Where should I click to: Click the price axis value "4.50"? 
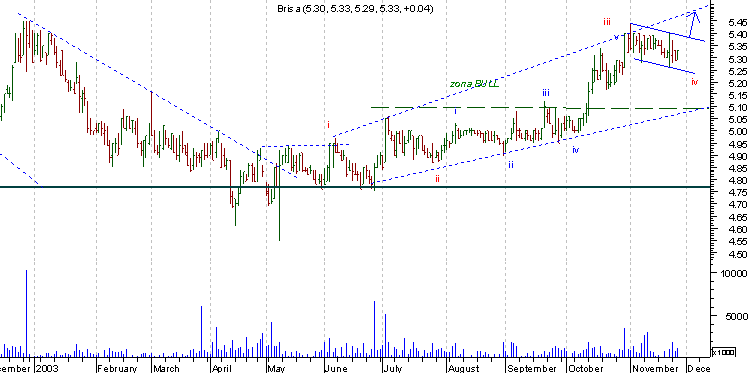pyautogui.click(x=737, y=254)
